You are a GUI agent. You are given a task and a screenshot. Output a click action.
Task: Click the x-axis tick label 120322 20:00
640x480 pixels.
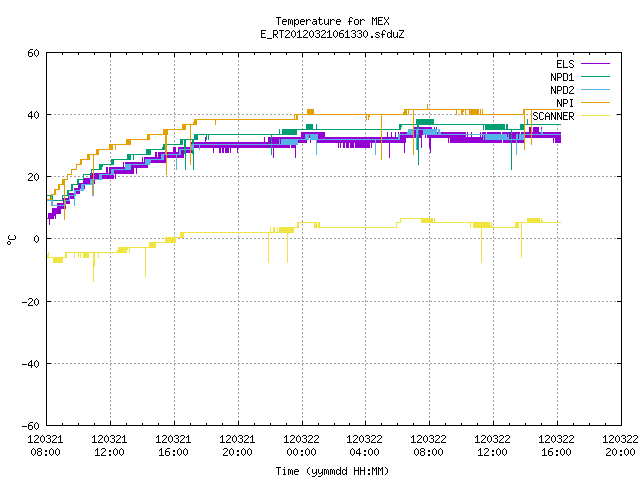pyautogui.click(x=620, y=446)
